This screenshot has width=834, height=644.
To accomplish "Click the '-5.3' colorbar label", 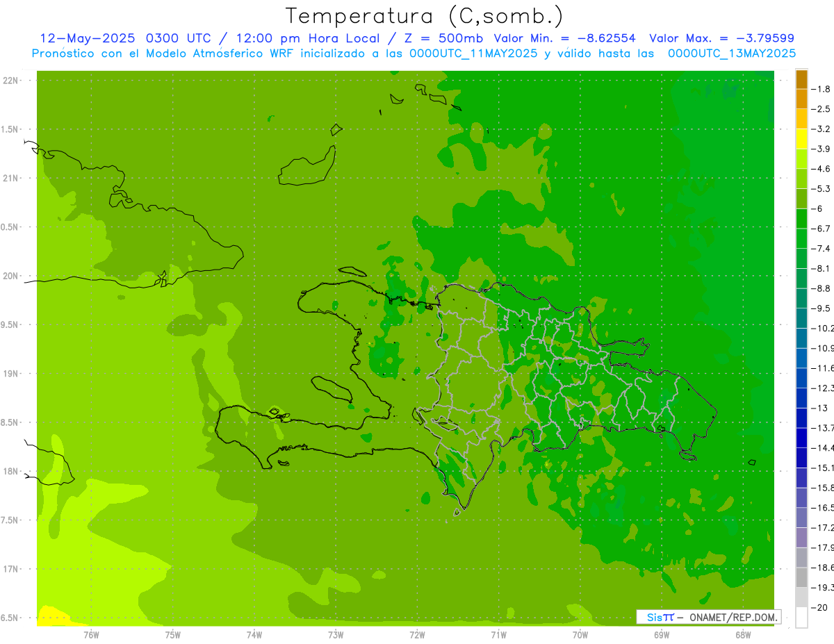I will click(x=821, y=189).
